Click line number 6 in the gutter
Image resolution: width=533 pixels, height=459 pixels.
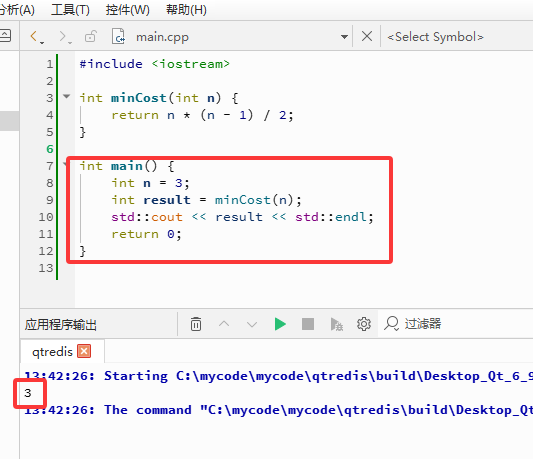pos(50,149)
